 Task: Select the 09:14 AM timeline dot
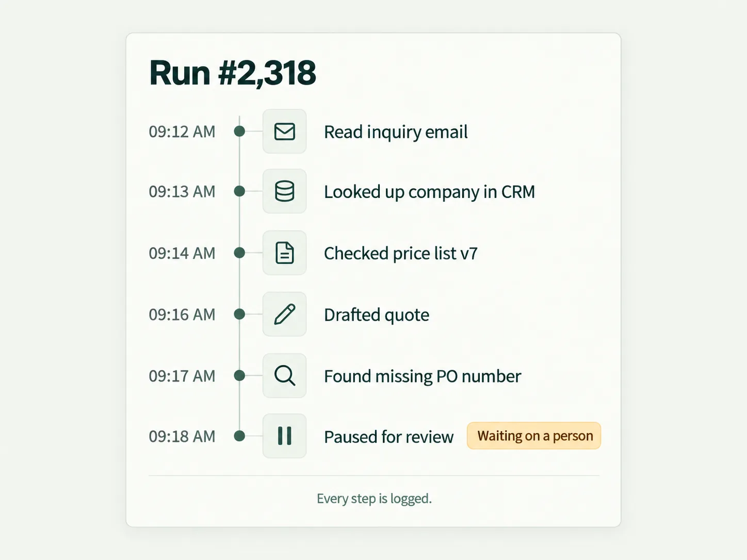click(239, 253)
